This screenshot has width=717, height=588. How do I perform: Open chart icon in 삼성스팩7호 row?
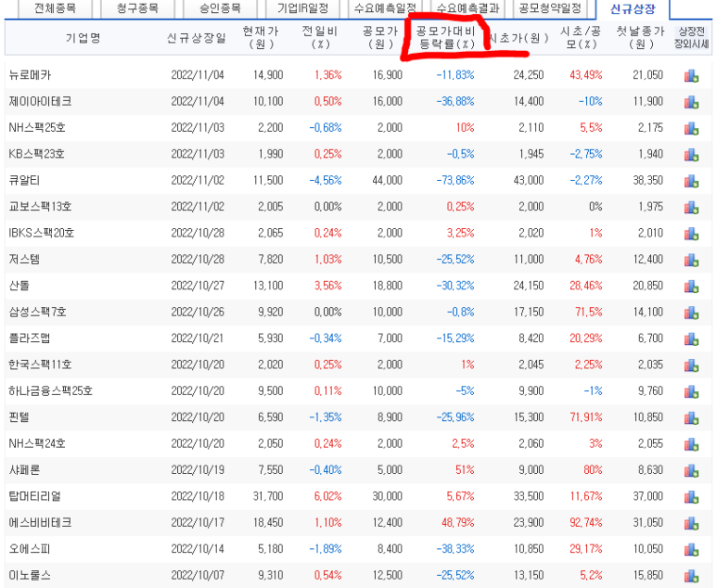pos(691,313)
